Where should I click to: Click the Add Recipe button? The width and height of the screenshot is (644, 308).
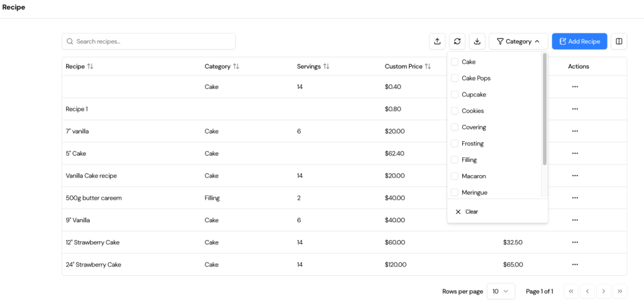579,42
